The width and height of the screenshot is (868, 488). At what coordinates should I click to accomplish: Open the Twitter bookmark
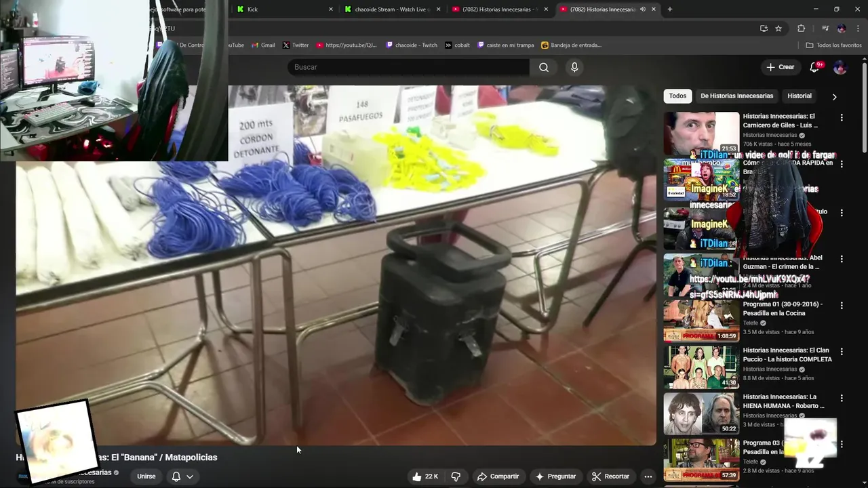pyautogui.click(x=295, y=45)
